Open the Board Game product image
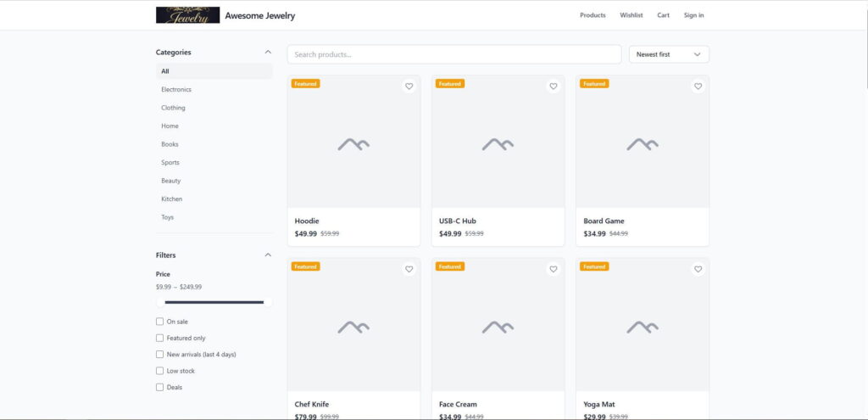The image size is (868, 420). click(x=643, y=142)
